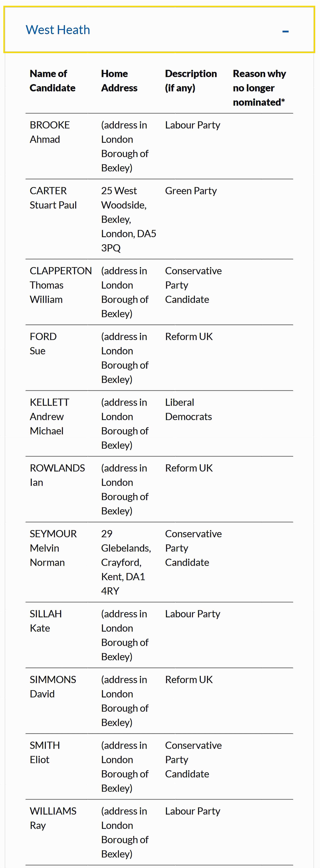Click WILLIAMS Ray's Labour Party cell

(x=192, y=811)
